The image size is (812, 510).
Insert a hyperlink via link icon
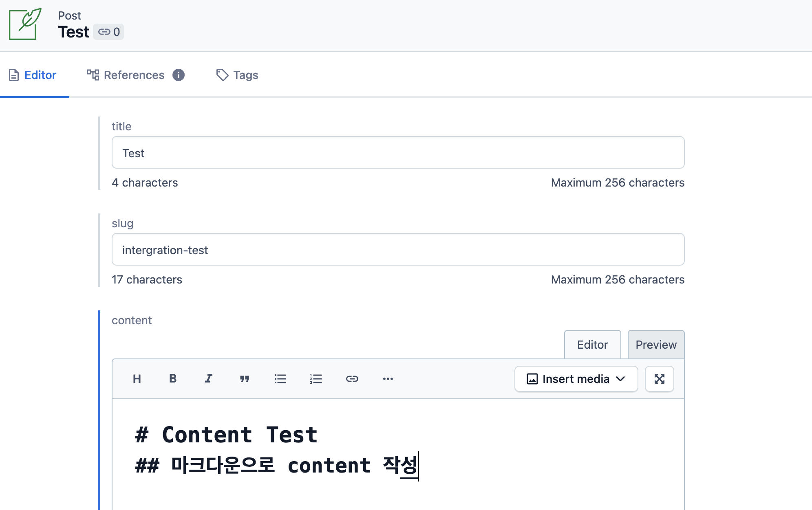click(x=352, y=379)
